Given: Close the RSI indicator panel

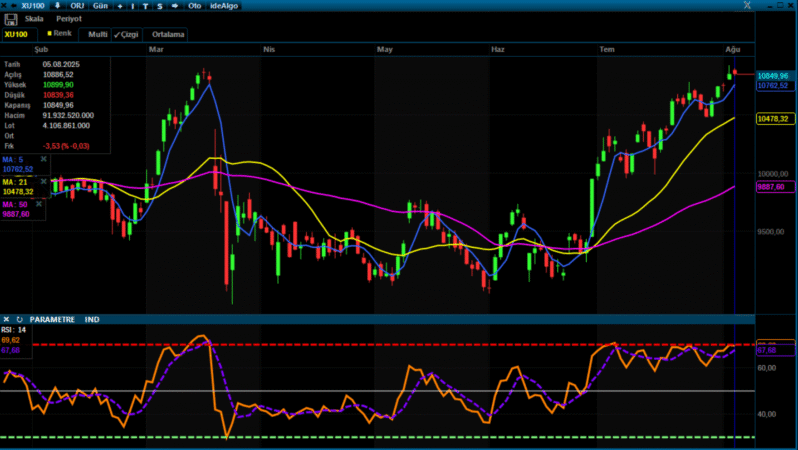Looking at the screenshot, I should tap(6, 319).
